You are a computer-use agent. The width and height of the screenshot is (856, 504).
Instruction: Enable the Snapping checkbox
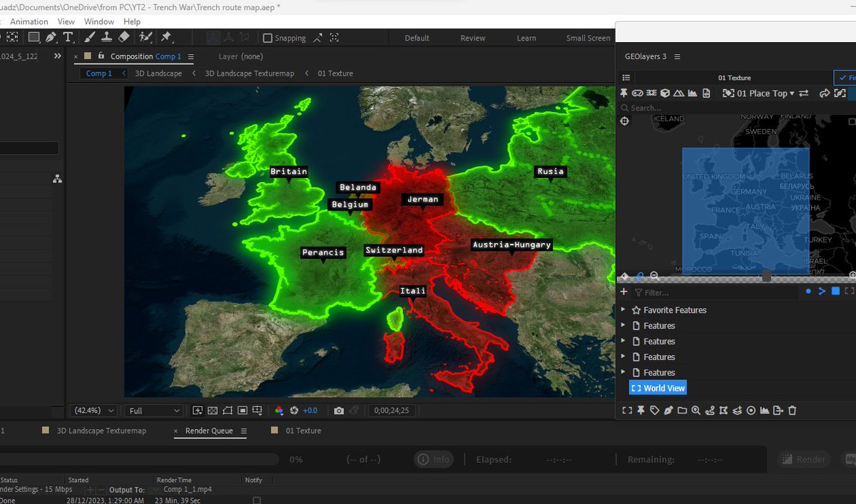pos(268,38)
